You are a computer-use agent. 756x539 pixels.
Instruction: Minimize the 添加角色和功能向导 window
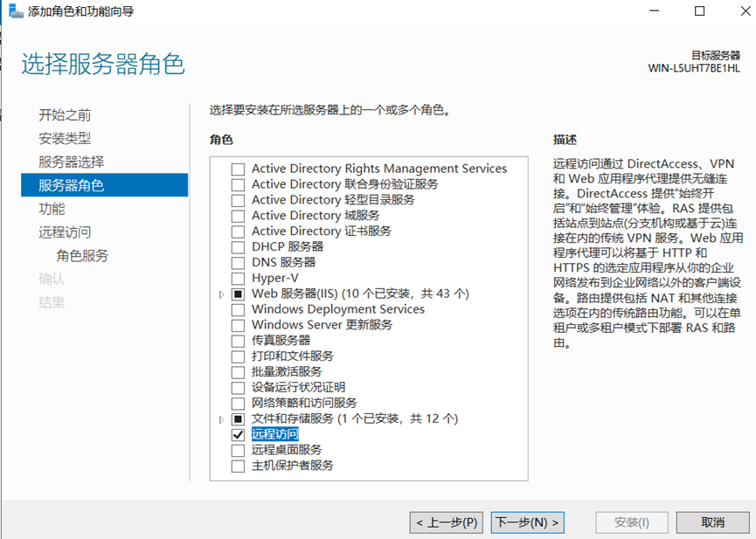[655, 11]
